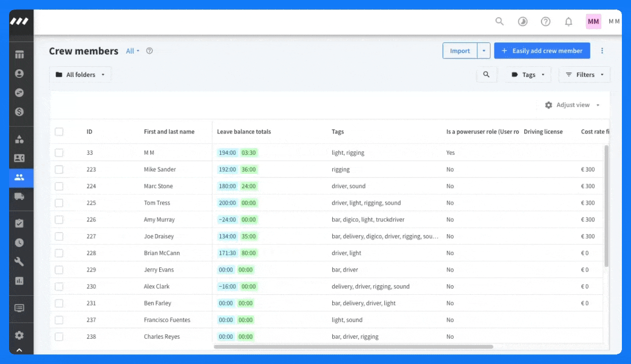Open the circular arrows icon in the sidebar
The width and height of the screenshot is (631, 364).
point(19,93)
